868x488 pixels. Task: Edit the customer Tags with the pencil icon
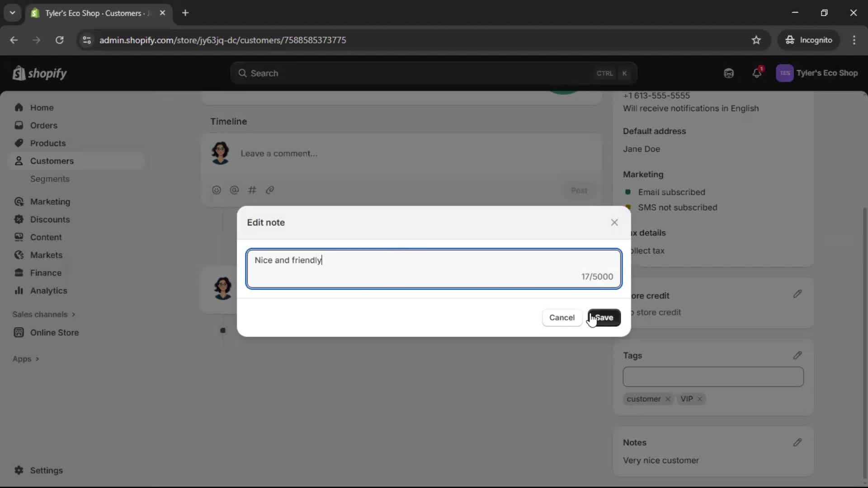coord(797,355)
